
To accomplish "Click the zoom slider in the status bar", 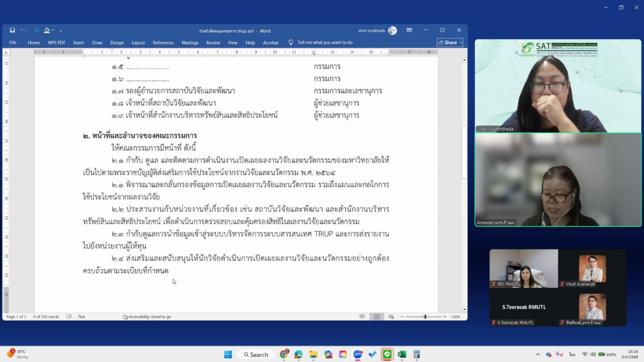I will click(425, 317).
